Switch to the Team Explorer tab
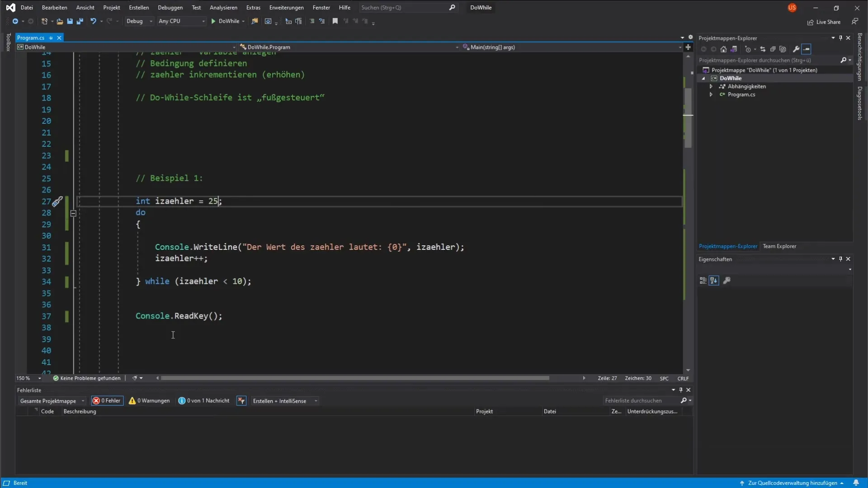The image size is (868, 488). pos(779,246)
